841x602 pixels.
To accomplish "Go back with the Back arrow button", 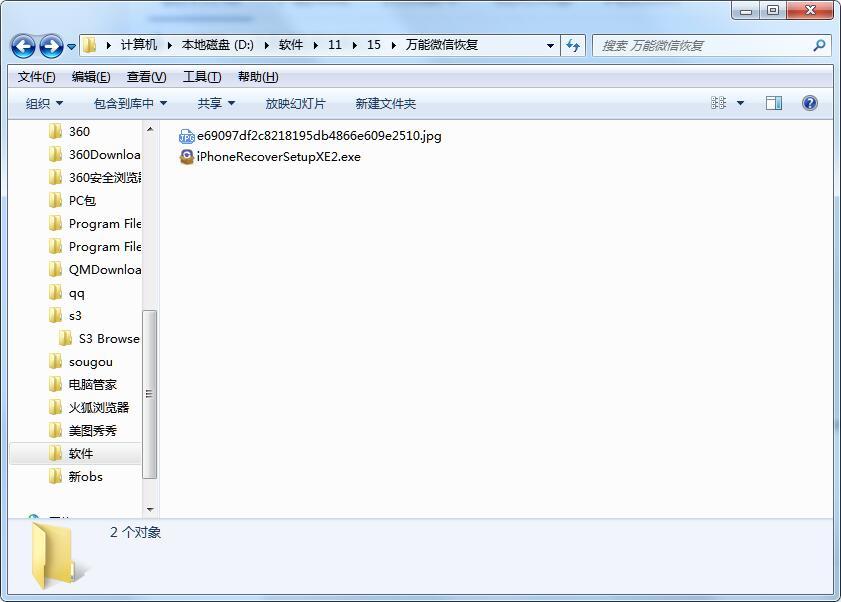I will point(24,46).
